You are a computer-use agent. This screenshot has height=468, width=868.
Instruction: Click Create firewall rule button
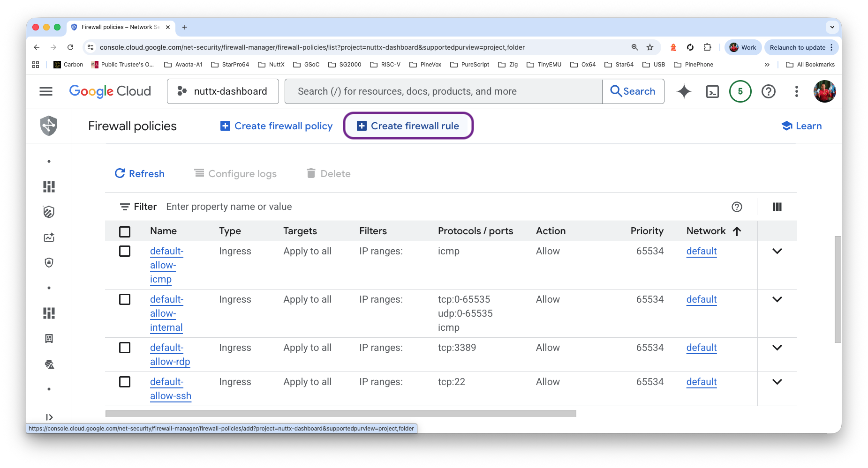tap(408, 126)
